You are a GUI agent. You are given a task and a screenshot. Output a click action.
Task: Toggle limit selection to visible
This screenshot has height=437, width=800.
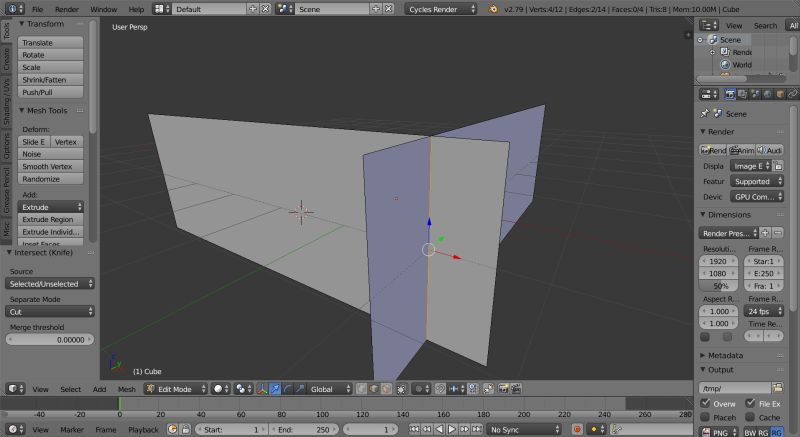(x=402, y=389)
